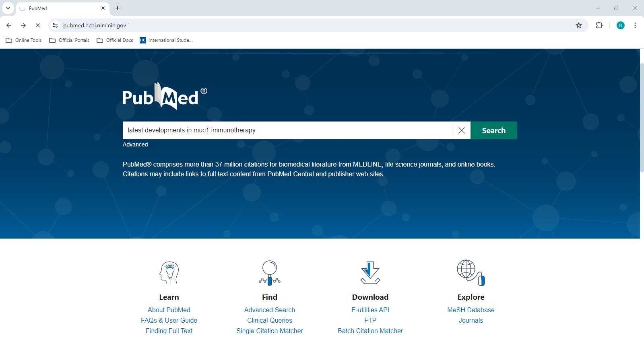Open MeSH Database link

[x=471, y=310]
